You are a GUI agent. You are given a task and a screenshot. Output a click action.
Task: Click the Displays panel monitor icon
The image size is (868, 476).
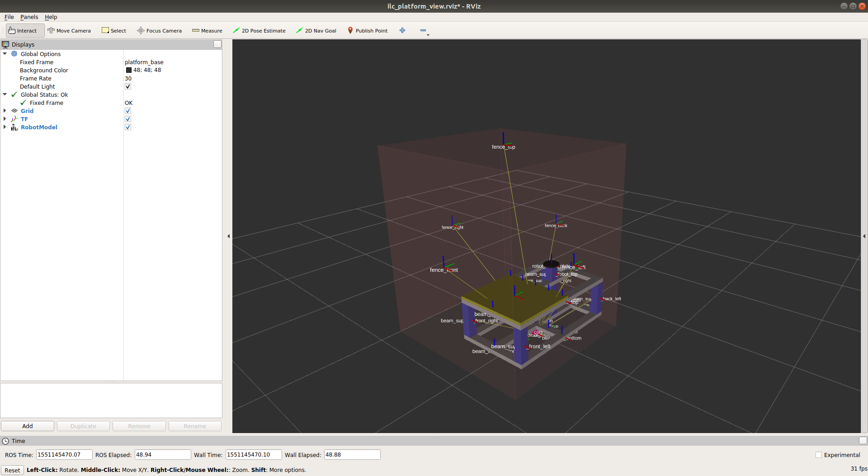coord(5,44)
